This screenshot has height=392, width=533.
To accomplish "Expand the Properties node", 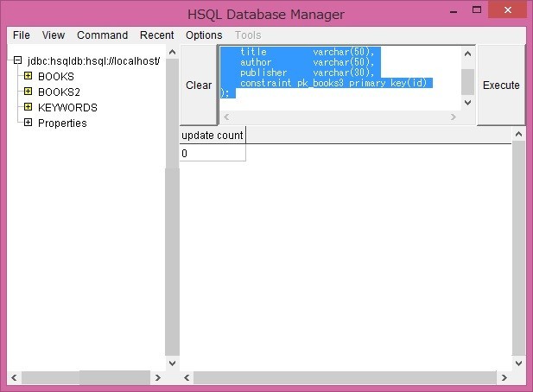I will coord(29,123).
